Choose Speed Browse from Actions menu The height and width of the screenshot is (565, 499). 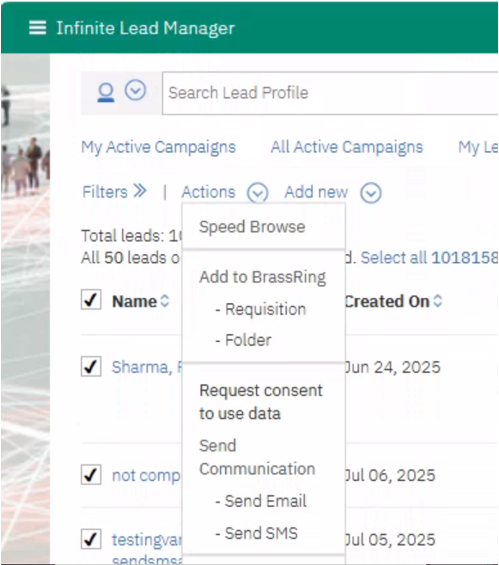click(252, 227)
